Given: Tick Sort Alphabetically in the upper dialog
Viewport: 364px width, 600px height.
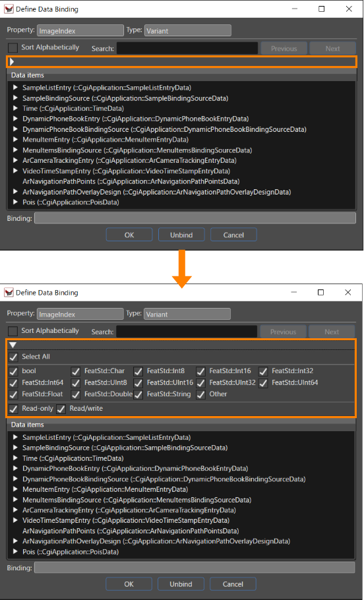Looking at the screenshot, I should click(x=13, y=48).
